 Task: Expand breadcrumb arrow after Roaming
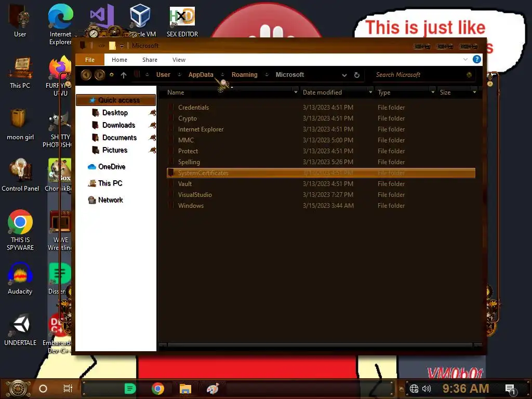[267, 75]
